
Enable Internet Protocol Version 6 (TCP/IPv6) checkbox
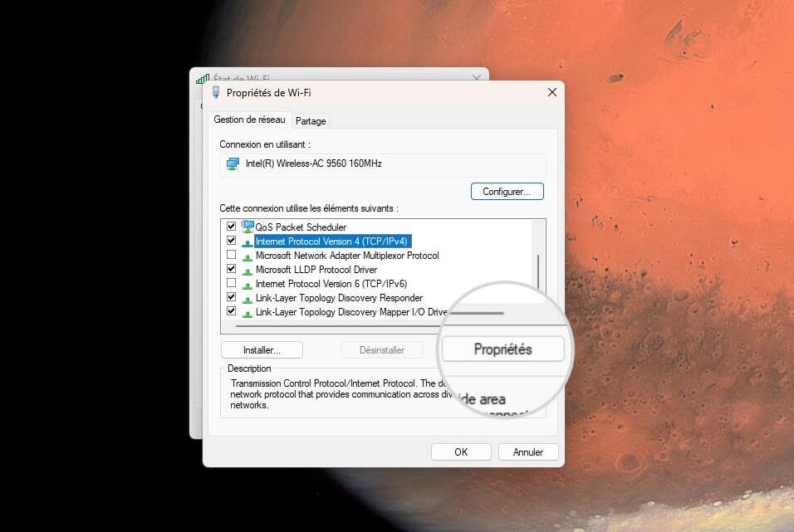[232, 283]
